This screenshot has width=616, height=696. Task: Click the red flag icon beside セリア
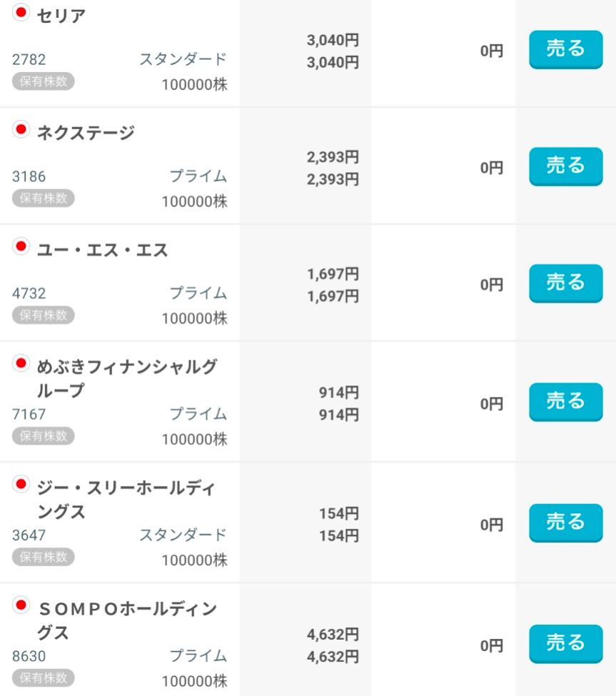click(x=21, y=12)
